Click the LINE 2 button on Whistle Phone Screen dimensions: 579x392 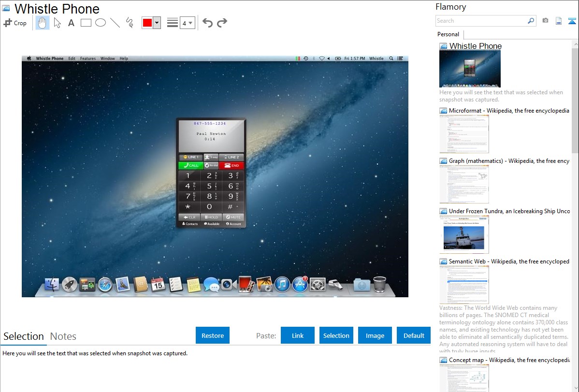click(232, 157)
